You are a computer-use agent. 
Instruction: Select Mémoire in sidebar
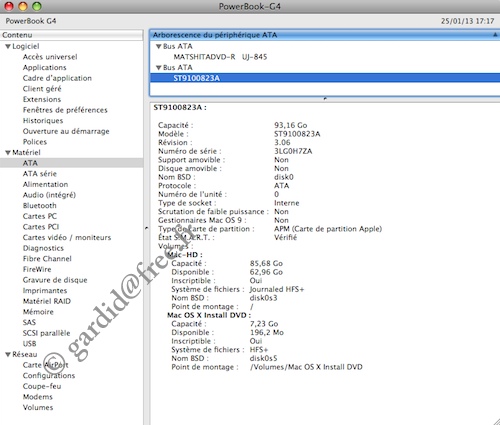(x=38, y=312)
